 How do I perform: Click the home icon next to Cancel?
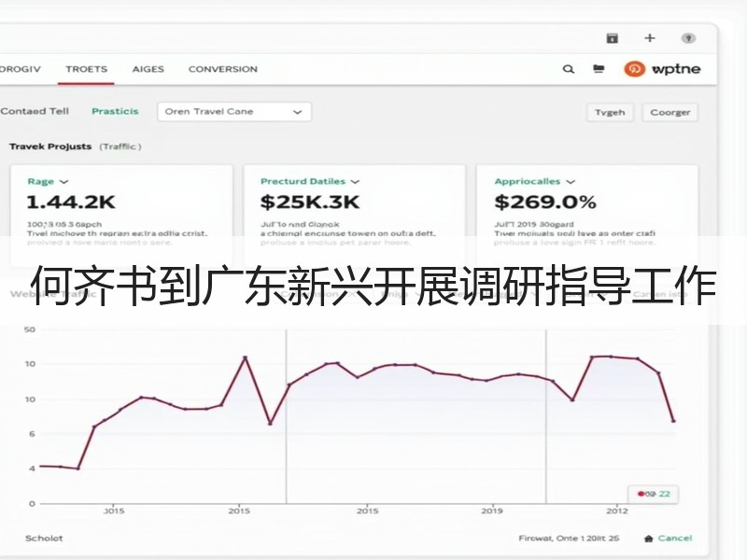coord(648,539)
